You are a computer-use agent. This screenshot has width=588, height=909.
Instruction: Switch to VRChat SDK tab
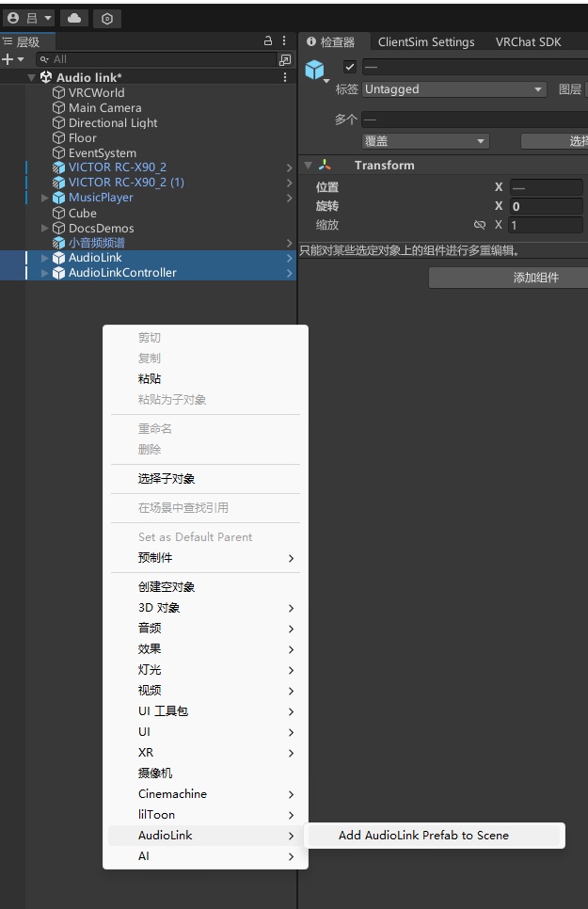coord(529,41)
